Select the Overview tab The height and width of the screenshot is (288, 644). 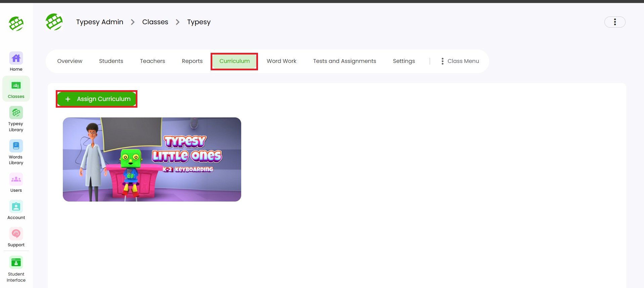click(70, 61)
